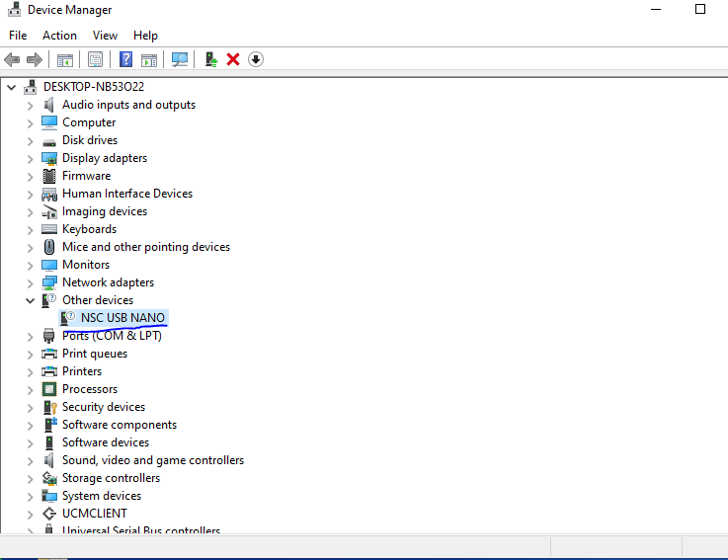Expand the Monitors category
The width and height of the screenshot is (728, 560).
(x=31, y=266)
